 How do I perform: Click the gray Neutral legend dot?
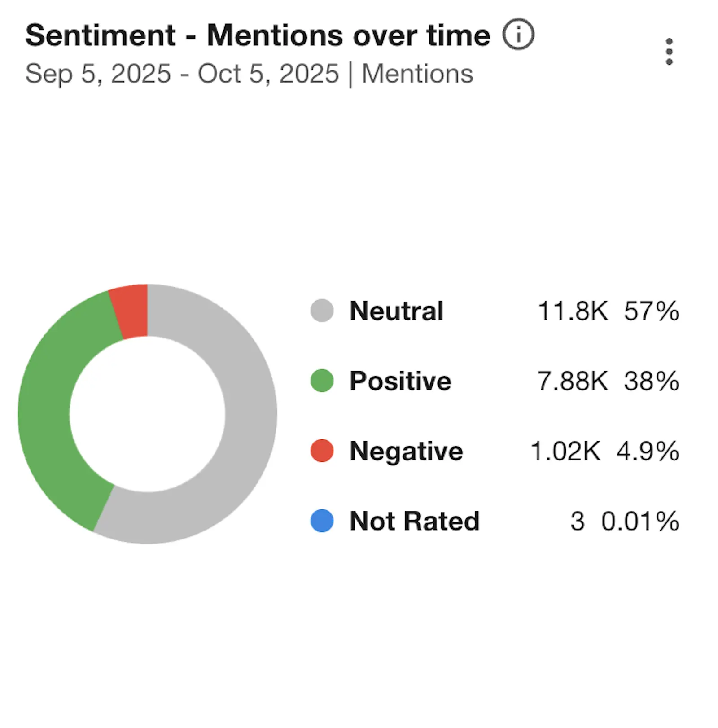321,311
